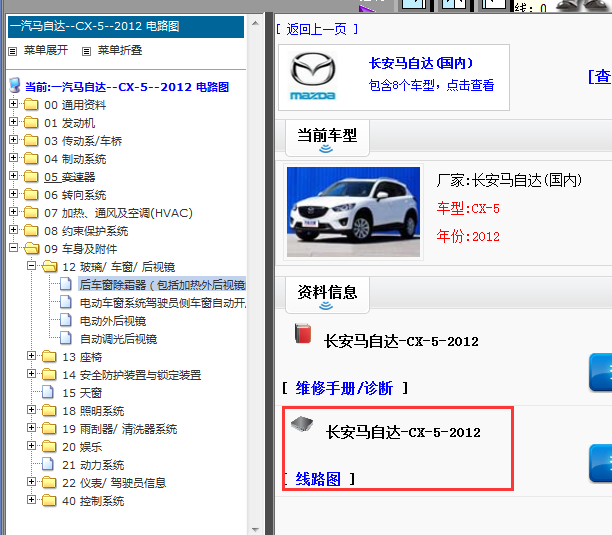Open 后车窗除霜器（包括加热外后视镜 entry

point(162,285)
